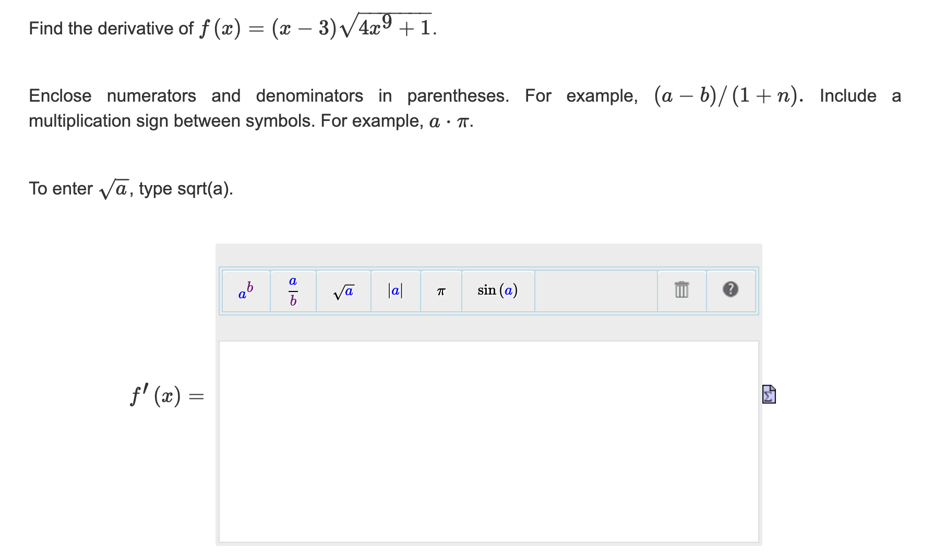Insert absolute value bars
This screenshot has width=933, height=560.
(395, 291)
